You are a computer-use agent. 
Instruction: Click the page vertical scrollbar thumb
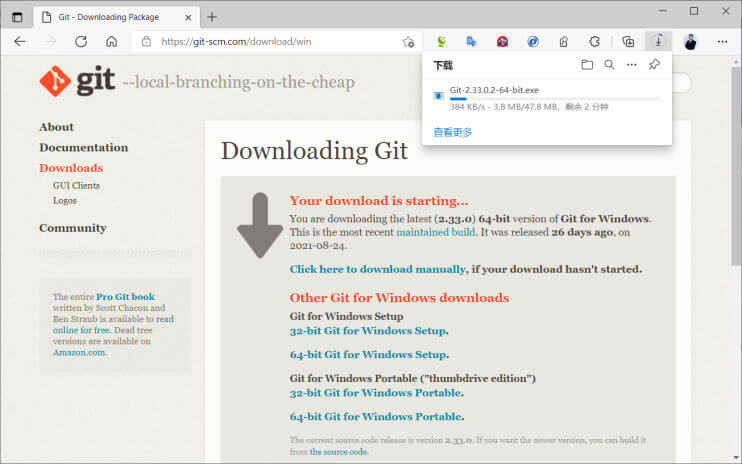pos(736,166)
